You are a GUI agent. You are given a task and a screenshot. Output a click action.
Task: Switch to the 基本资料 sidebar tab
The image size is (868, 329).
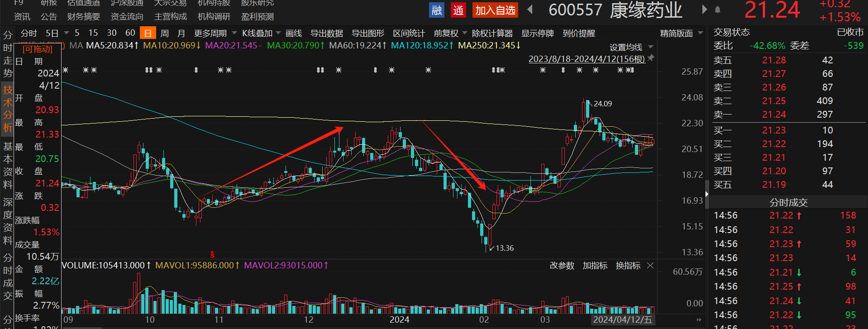point(8,165)
